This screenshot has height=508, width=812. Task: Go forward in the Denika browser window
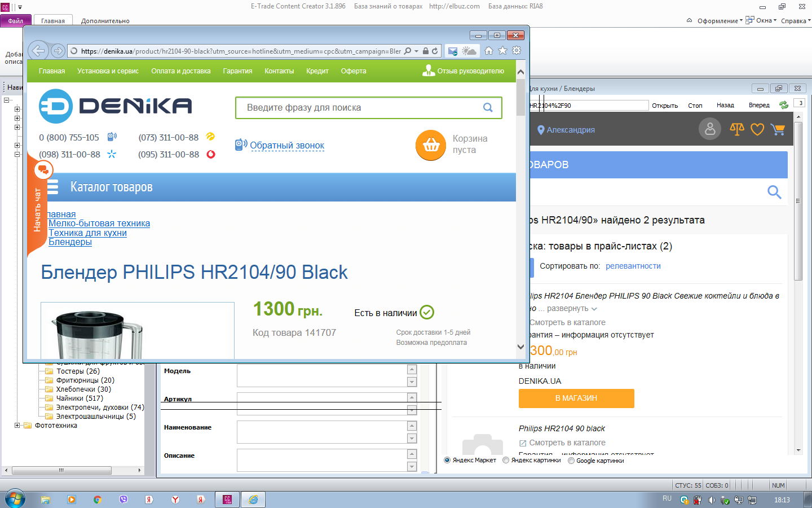click(x=58, y=51)
